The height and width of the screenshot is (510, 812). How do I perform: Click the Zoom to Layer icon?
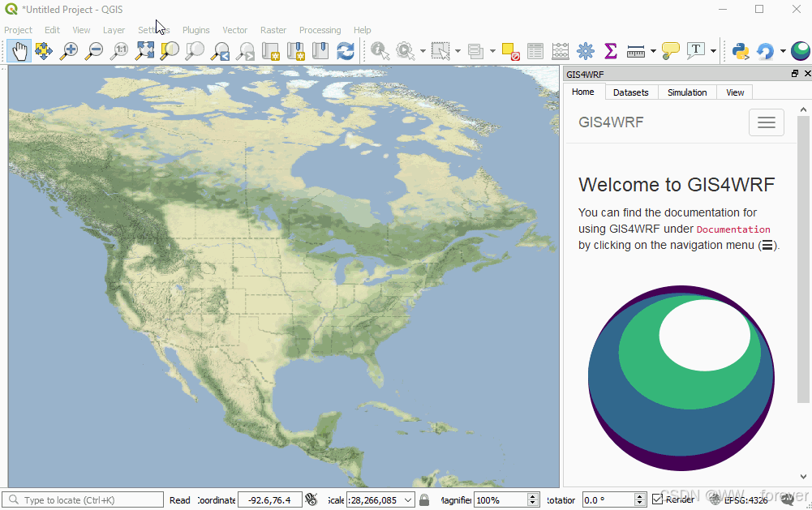point(195,51)
